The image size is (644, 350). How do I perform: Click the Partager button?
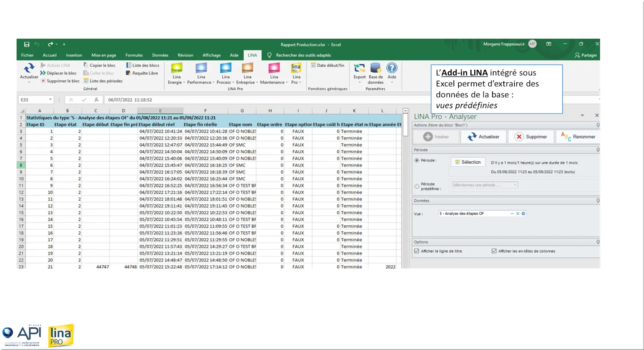pyautogui.click(x=586, y=55)
